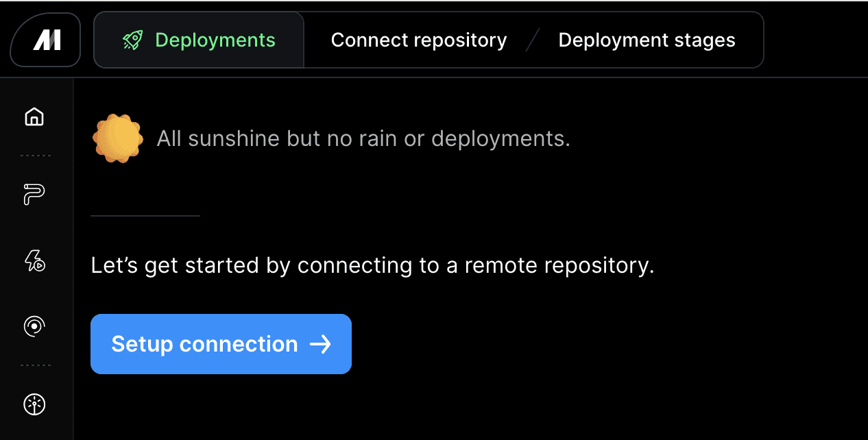Click the dotted separator below home icon
This screenshot has height=440, width=868.
pyautogui.click(x=35, y=156)
